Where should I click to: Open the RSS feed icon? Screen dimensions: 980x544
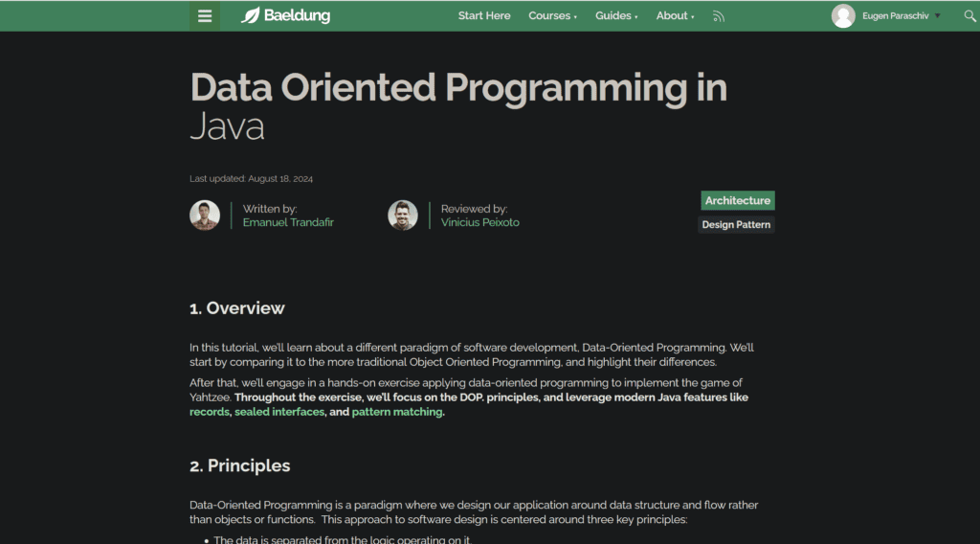[x=719, y=16]
